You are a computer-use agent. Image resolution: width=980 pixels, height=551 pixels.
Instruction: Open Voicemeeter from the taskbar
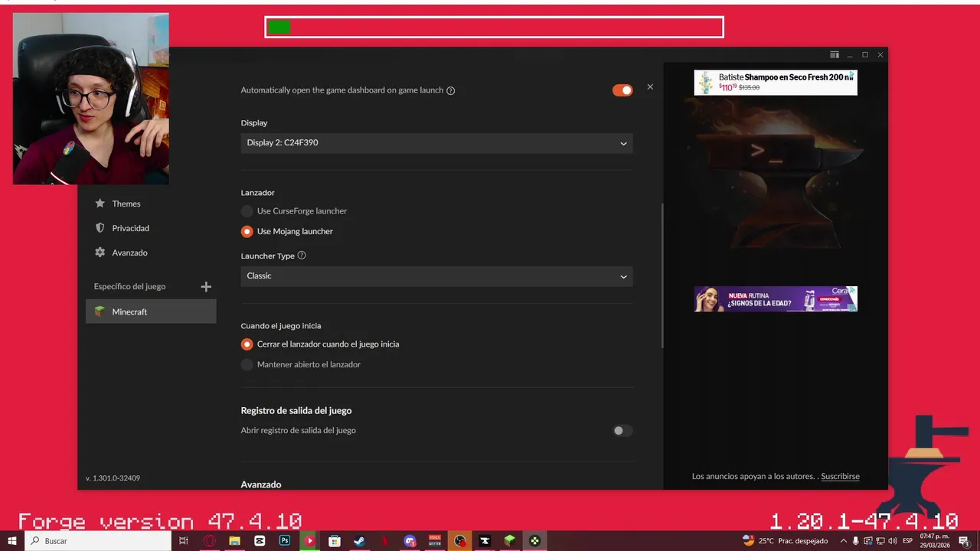click(x=435, y=541)
